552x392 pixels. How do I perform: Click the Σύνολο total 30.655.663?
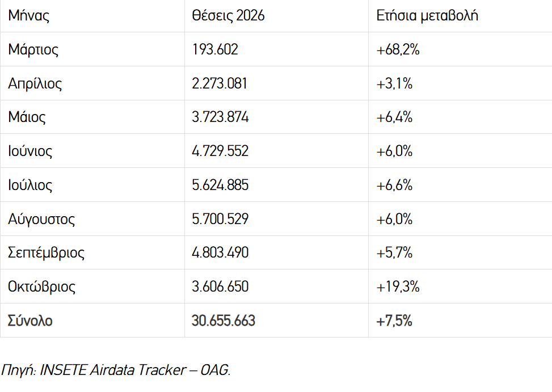click(x=223, y=321)
